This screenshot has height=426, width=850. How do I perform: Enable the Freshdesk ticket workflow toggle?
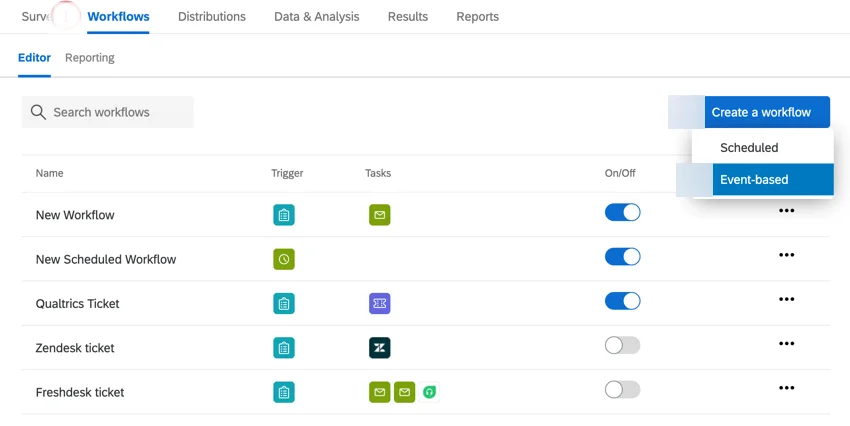tap(622, 390)
